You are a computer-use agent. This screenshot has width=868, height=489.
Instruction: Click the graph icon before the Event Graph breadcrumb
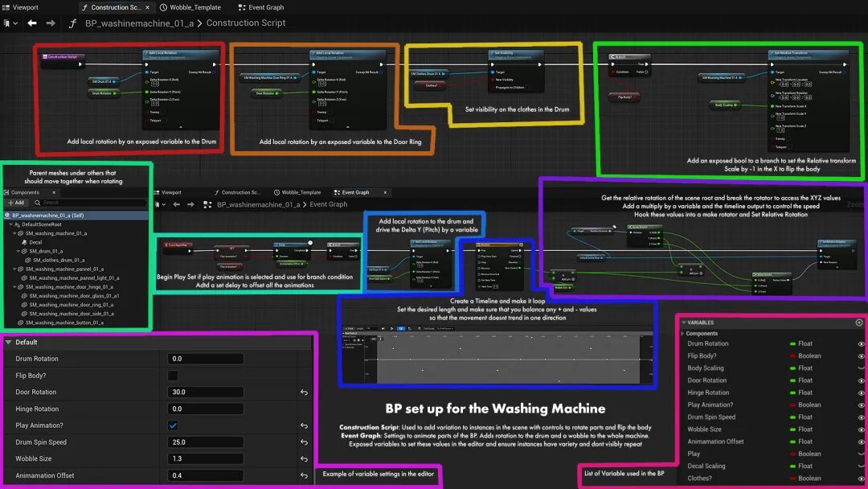pos(207,204)
